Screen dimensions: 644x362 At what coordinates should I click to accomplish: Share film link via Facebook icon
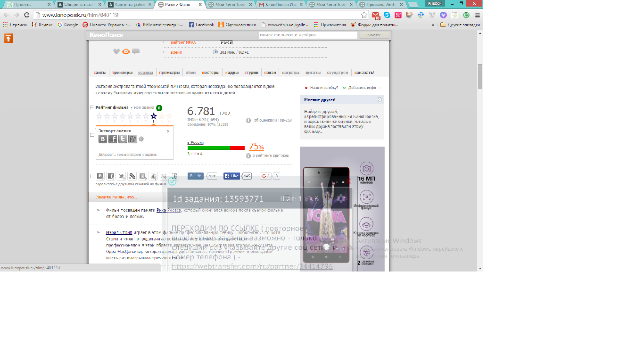[x=111, y=176]
